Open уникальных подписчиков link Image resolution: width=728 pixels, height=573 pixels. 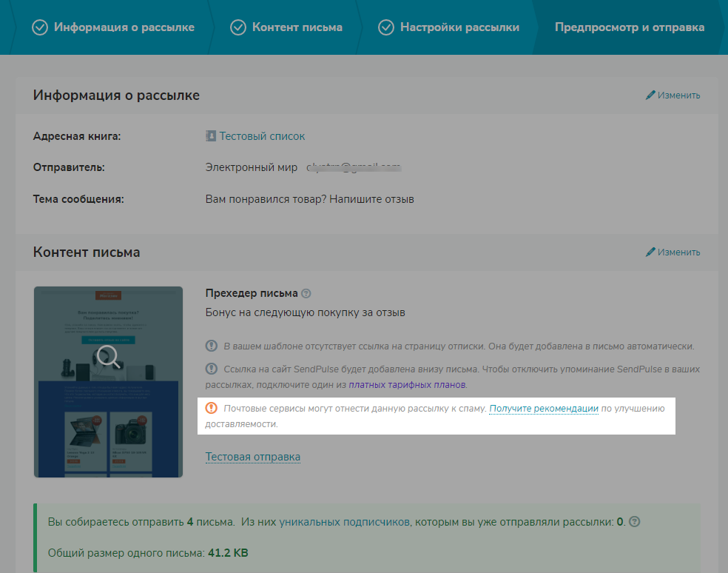click(x=345, y=522)
